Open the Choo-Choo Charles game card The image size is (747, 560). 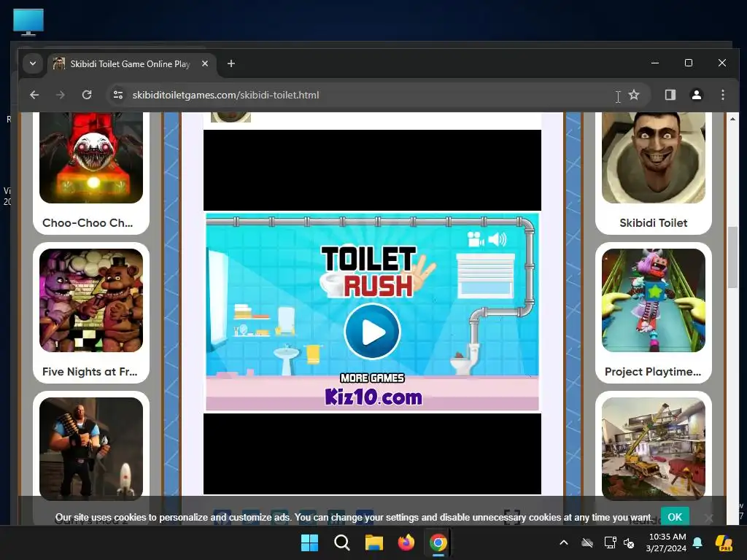(x=91, y=172)
